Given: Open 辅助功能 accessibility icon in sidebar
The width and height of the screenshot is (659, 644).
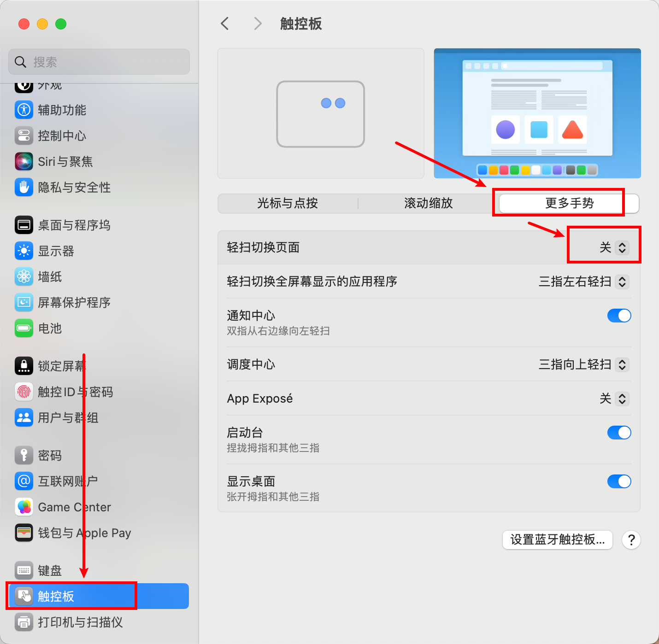Looking at the screenshot, I should click(x=24, y=110).
